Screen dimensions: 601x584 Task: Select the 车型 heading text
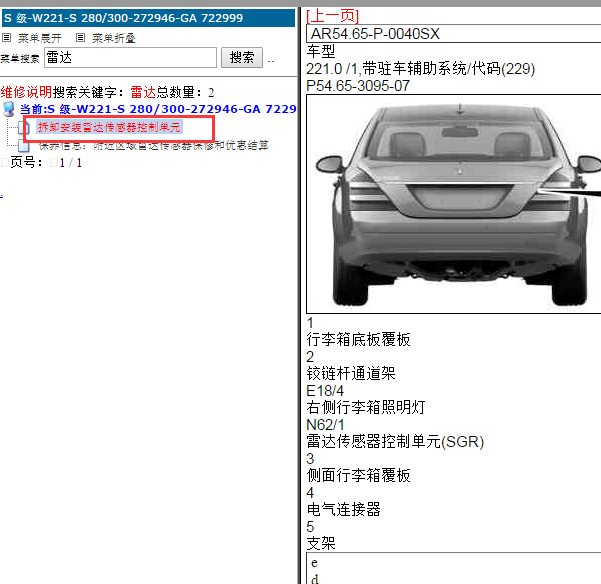[321, 51]
